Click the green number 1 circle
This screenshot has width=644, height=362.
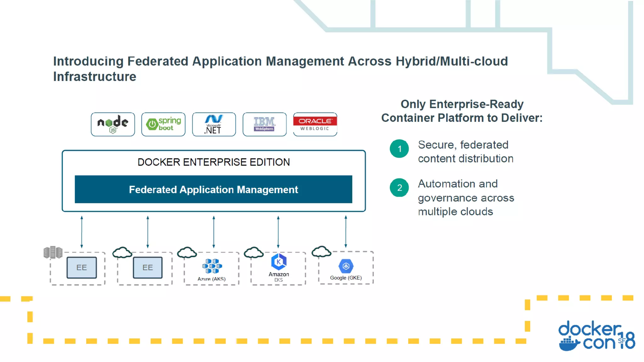click(399, 149)
